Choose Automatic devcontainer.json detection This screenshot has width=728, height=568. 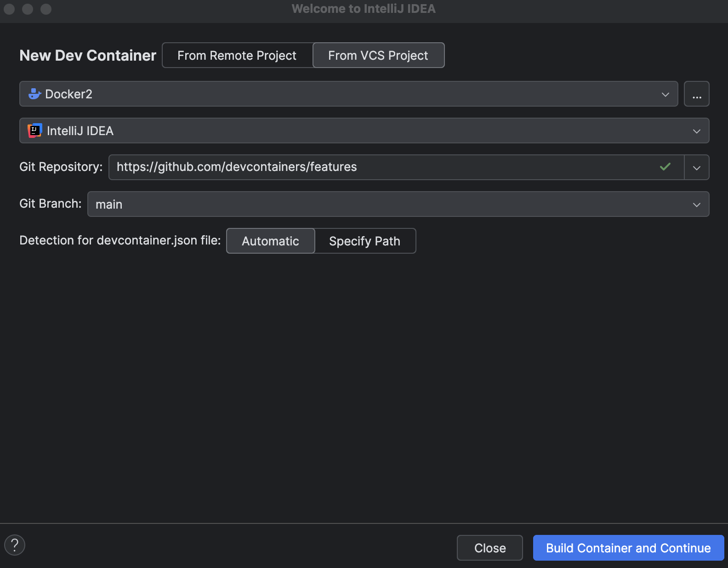click(271, 241)
